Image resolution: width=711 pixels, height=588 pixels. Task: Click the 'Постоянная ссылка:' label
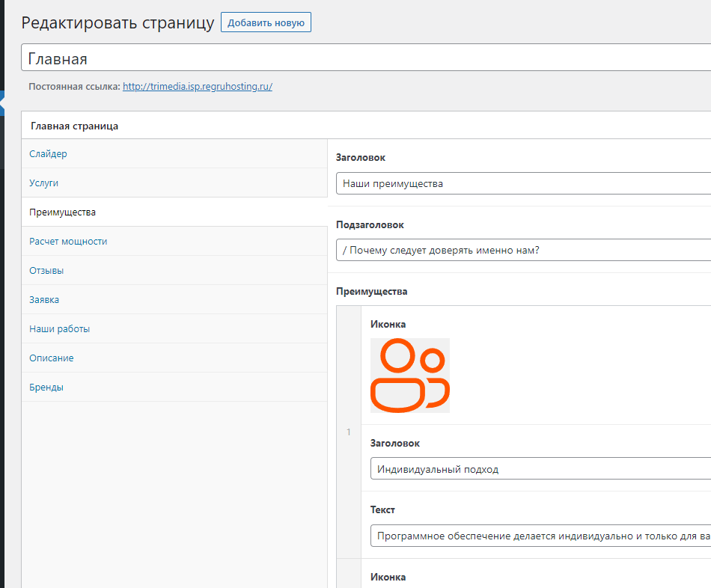click(x=74, y=87)
